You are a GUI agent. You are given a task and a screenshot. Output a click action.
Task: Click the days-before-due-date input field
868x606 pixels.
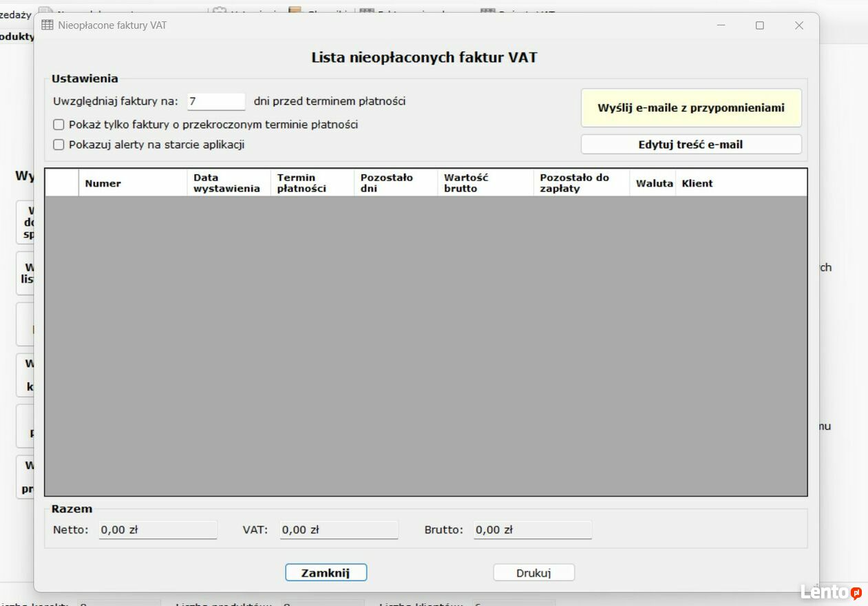point(215,101)
